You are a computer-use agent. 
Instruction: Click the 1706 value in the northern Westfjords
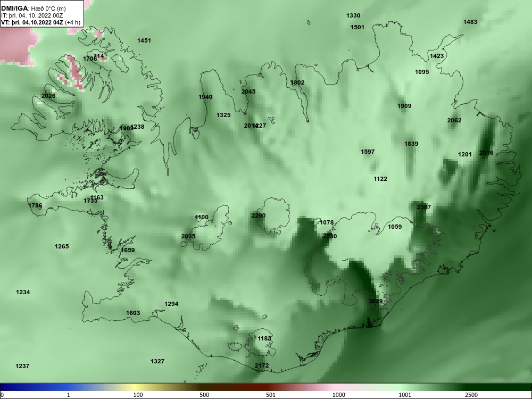click(89, 59)
